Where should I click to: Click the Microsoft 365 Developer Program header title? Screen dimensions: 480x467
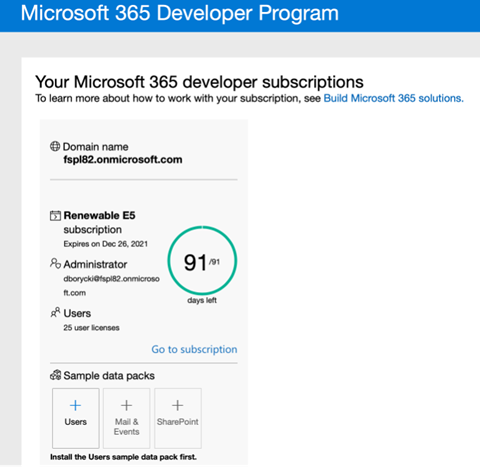(180, 13)
